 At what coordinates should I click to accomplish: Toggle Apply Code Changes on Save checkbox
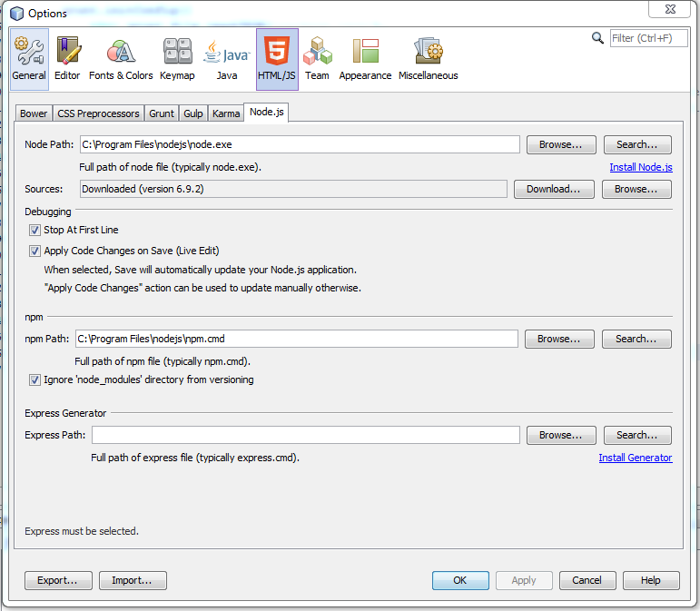(x=35, y=251)
